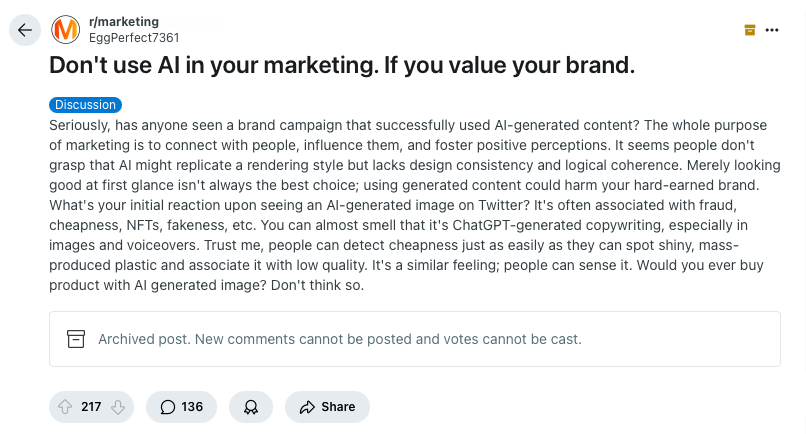The image size is (806, 434).
Task: Downvote the post with the down arrow
Action: [x=117, y=407]
